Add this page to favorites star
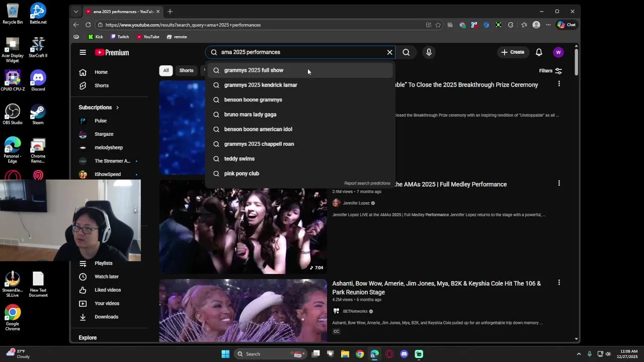Viewport: 644px width, 362px height. (438, 25)
